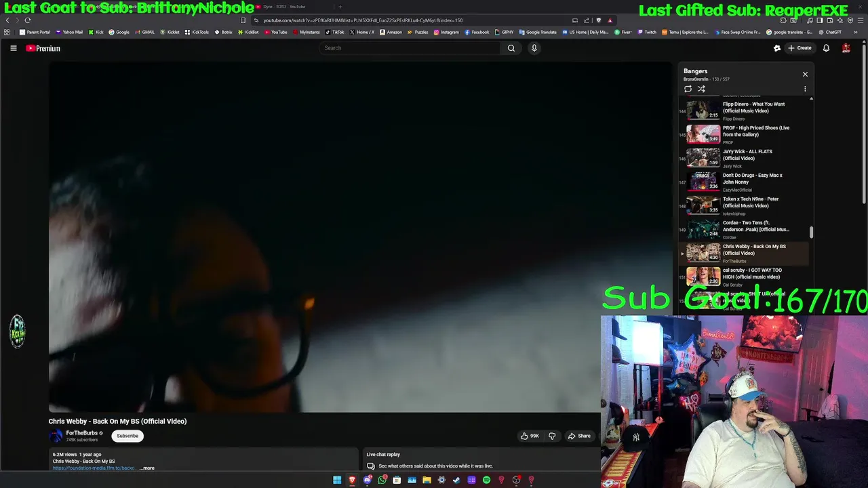Open the browser apps grid icon in bookmarks bar

pyautogui.click(x=7, y=32)
